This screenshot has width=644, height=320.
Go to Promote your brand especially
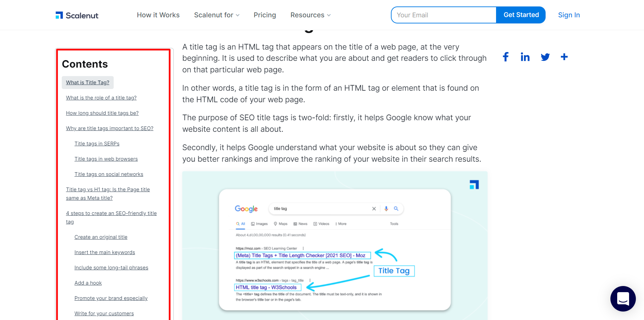click(111, 298)
